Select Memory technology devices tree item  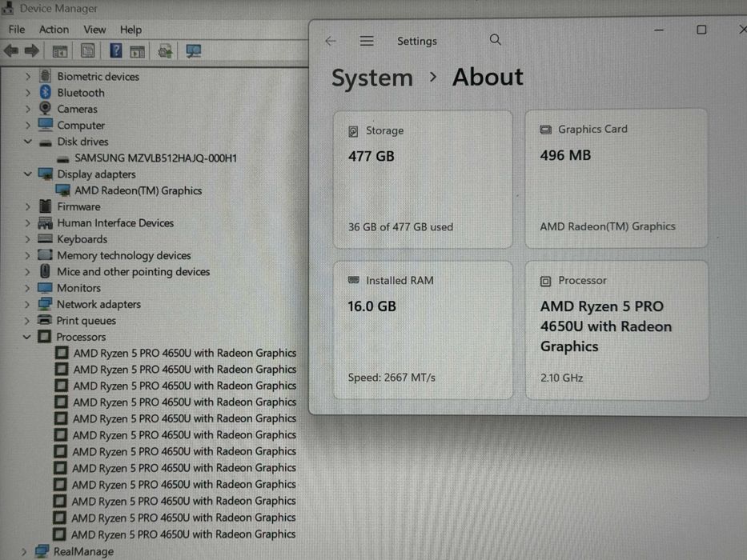(x=124, y=255)
